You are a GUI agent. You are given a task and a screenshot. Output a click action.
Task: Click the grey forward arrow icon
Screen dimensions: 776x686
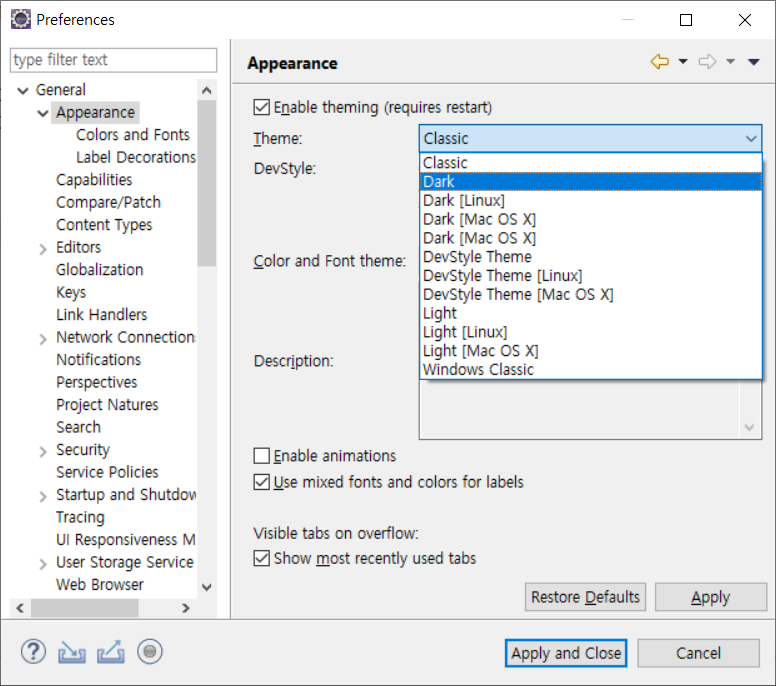707,62
